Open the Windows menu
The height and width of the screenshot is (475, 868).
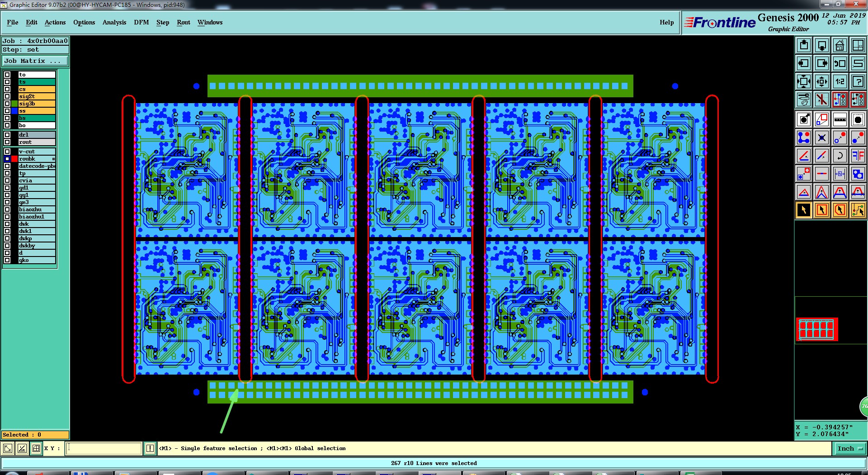210,22
